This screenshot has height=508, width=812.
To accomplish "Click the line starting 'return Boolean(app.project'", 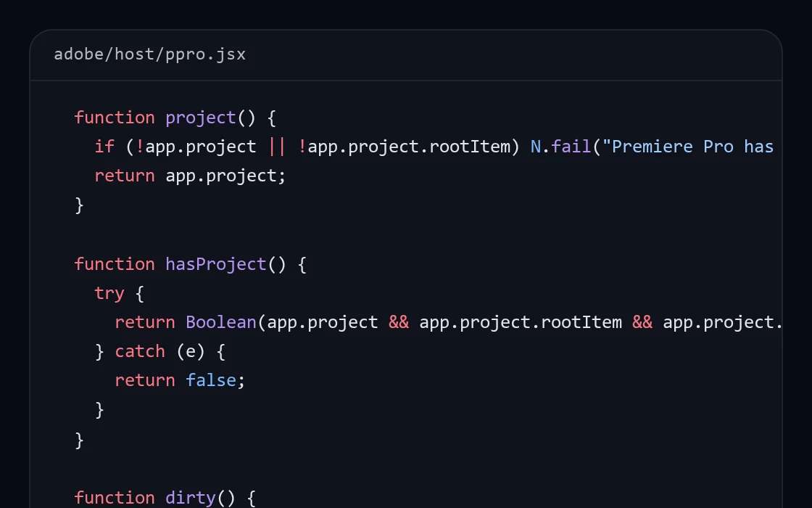I will [x=449, y=322].
